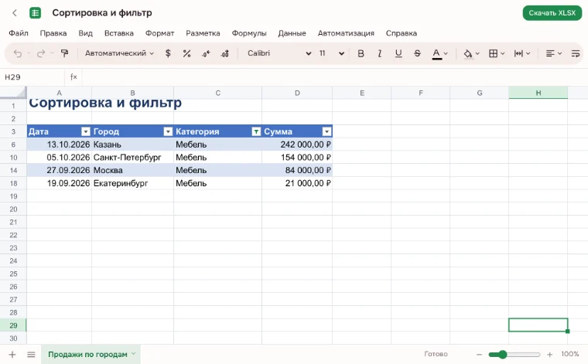This screenshot has height=364, width=588.
Task: Open the font size 11 dropdown
Action: coord(331,53)
